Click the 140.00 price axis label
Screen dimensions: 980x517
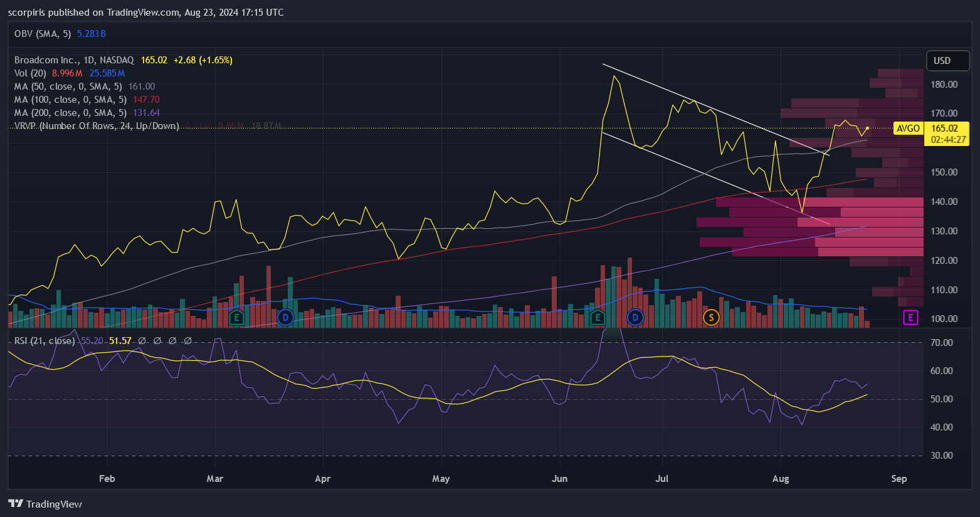tap(944, 201)
